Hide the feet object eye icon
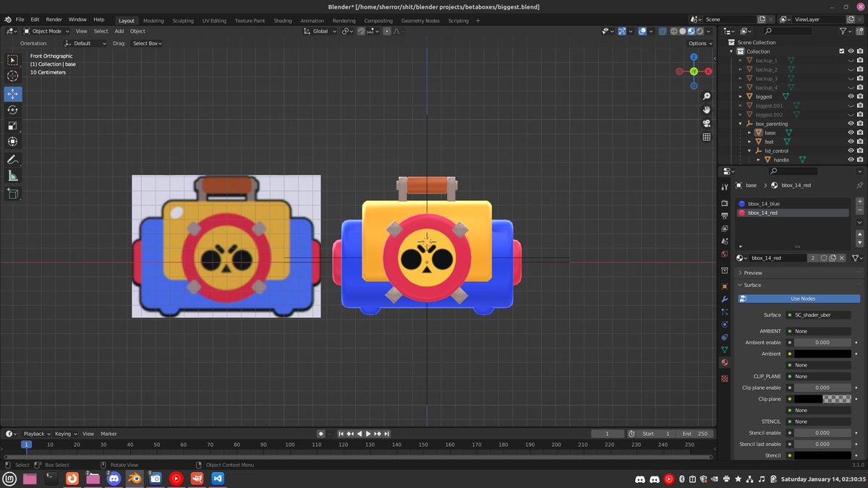The width and height of the screenshot is (868, 488). point(851,142)
